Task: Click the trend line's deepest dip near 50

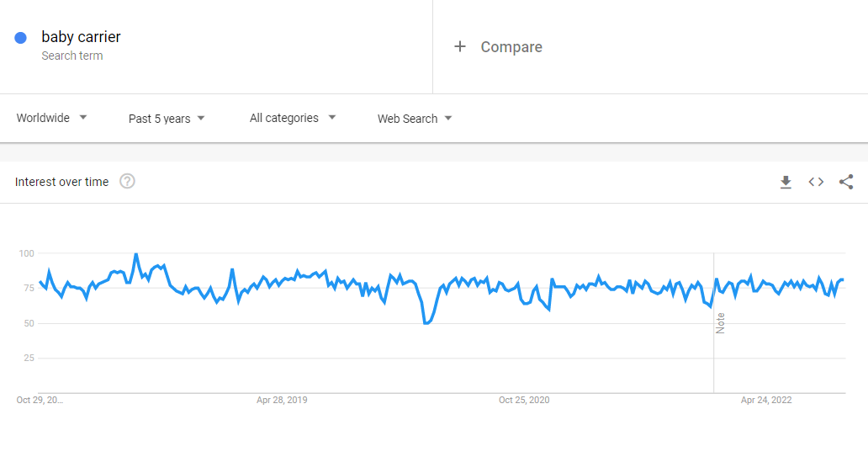Action: coord(426,322)
